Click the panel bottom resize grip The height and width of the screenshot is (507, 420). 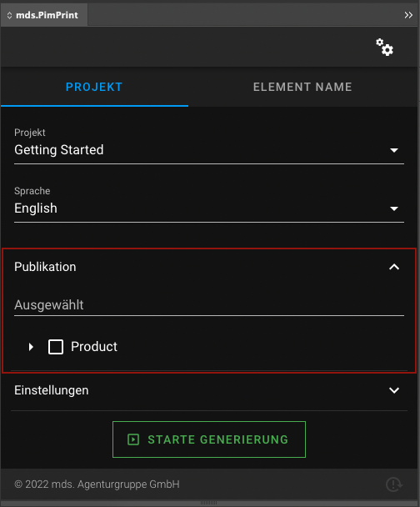(x=208, y=503)
